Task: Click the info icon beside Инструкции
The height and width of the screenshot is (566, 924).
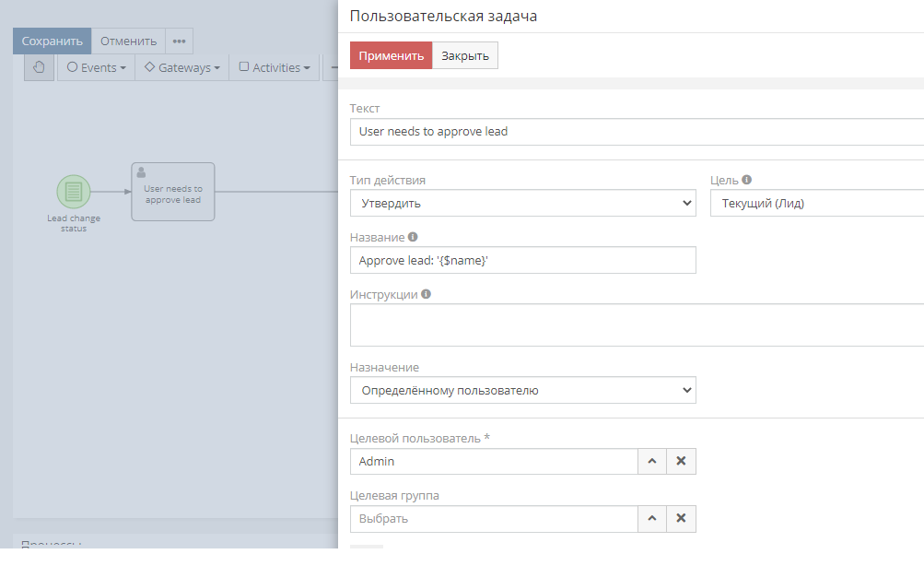Action: click(426, 295)
